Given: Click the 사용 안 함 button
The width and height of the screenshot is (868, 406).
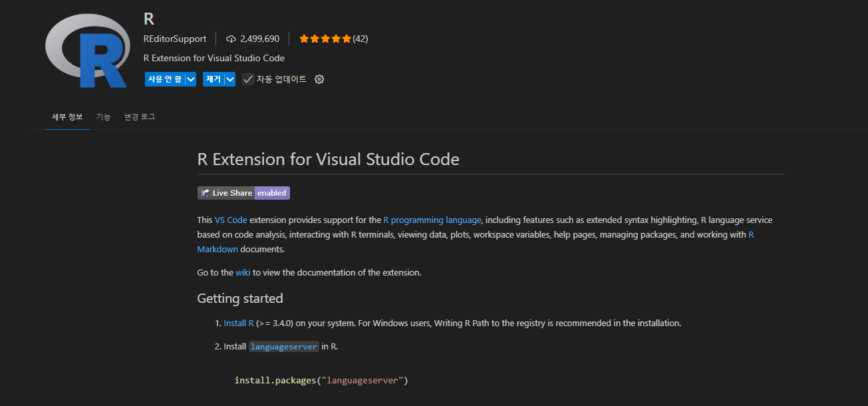Looking at the screenshot, I should [x=164, y=79].
